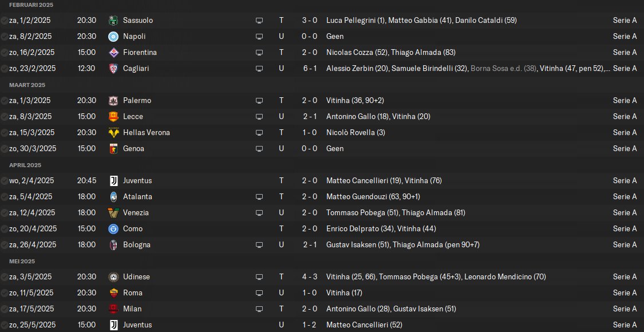
Task: Click the Sassuolo club badge
Action: click(x=113, y=20)
